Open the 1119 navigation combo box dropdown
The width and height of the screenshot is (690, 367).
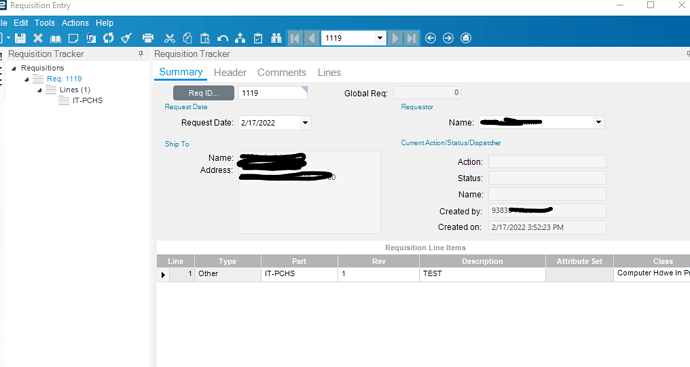[380, 38]
